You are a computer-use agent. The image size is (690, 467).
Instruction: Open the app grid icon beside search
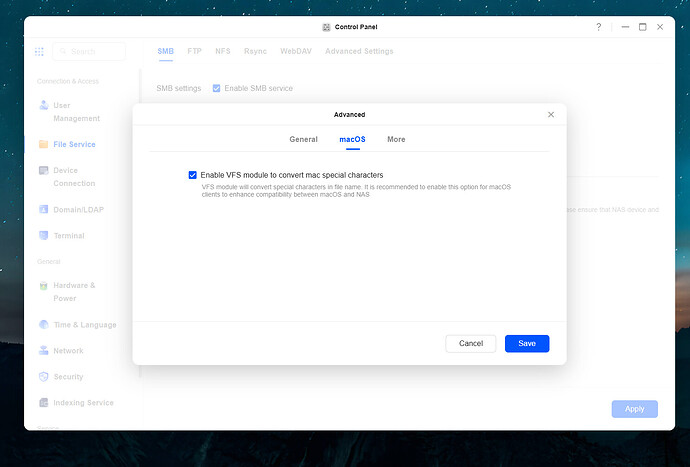(x=40, y=51)
